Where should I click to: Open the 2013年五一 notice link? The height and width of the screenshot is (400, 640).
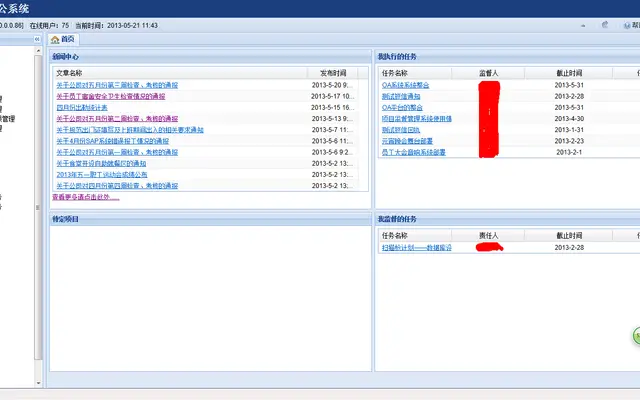[102, 174]
